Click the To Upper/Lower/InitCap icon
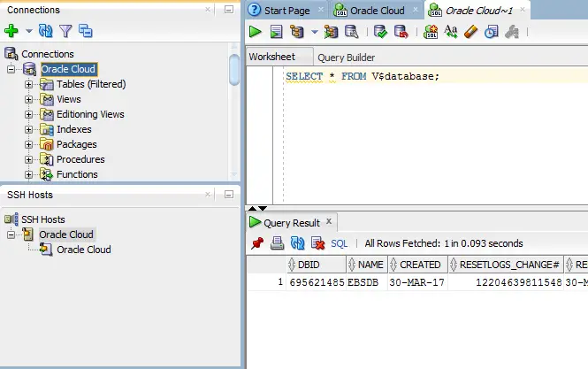The height and width of the screenshot is (369, 588). [450, 32]
